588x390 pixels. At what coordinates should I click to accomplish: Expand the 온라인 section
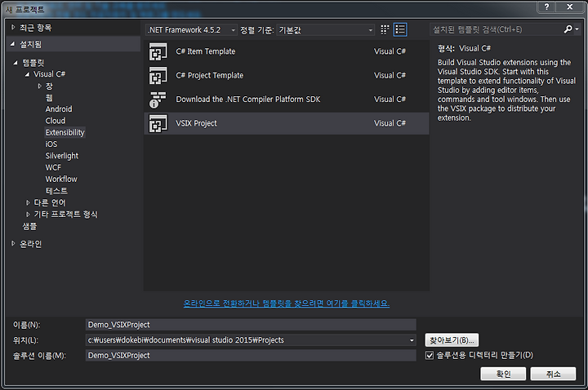(x=13, y=243)
